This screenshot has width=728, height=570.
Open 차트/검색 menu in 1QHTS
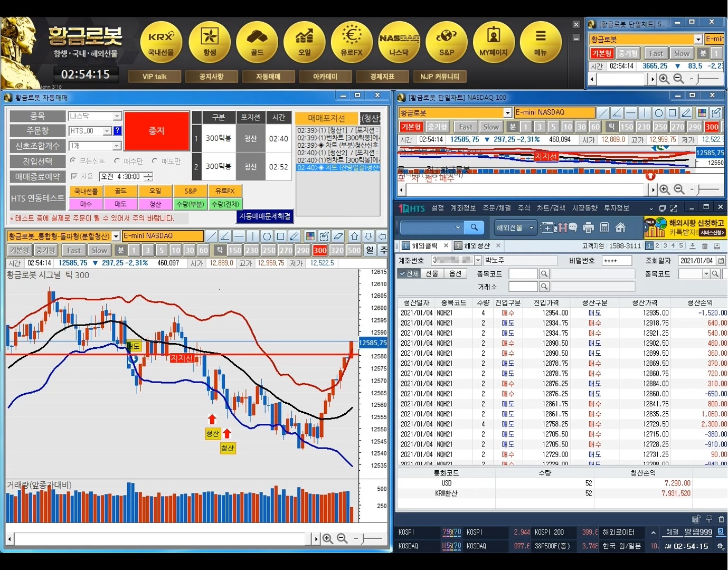point(551,208)
